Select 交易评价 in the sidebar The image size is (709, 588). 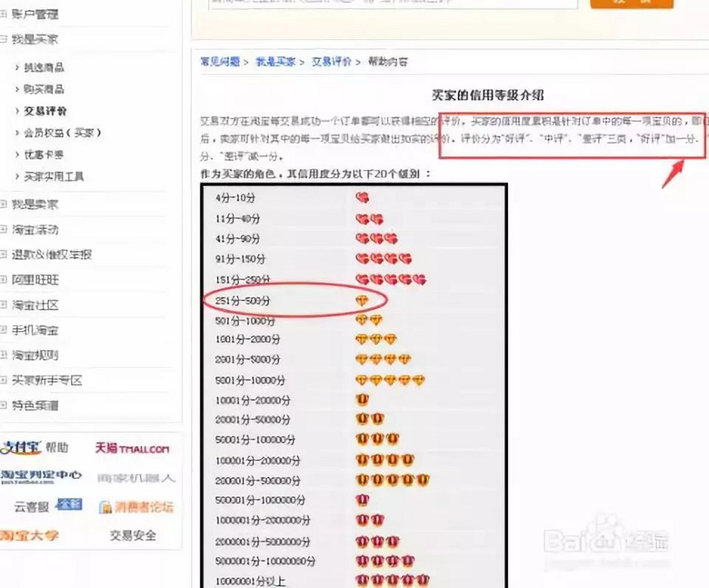(x=45, y=111)
